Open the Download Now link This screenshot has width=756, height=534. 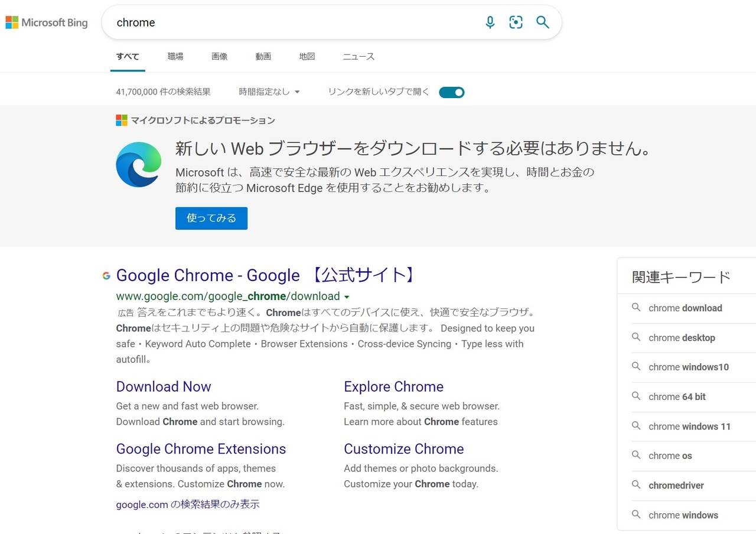click(x=164, y=387)
